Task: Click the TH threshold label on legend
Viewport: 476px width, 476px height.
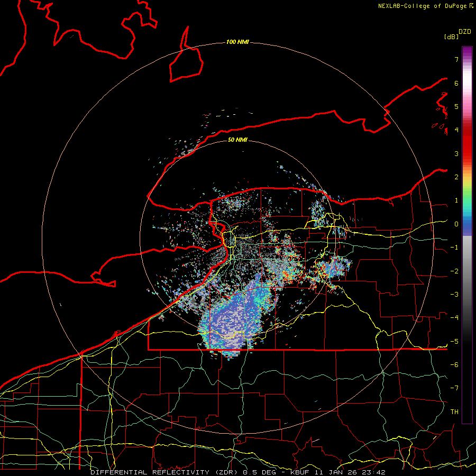Action: point(454,412)
